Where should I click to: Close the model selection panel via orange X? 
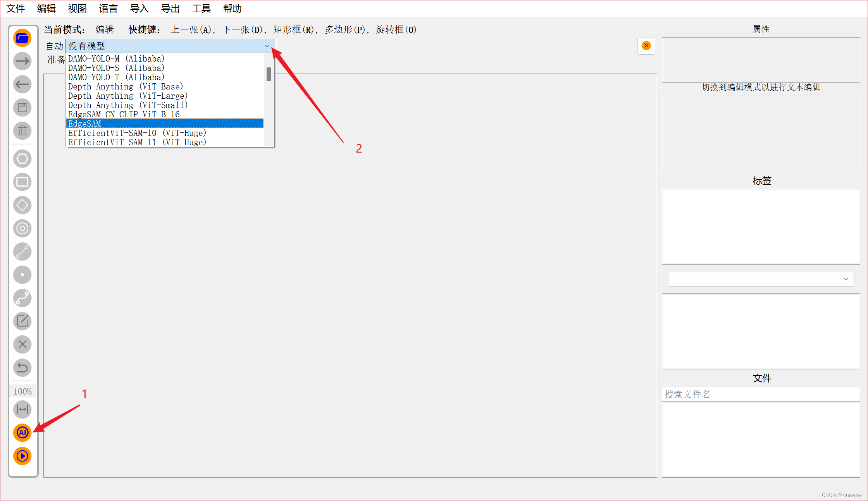tap(646, 45)
